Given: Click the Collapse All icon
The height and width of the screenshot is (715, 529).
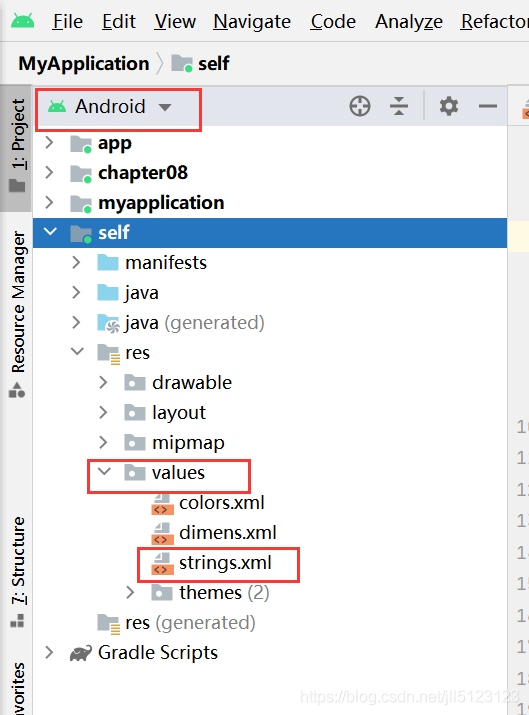Looking at the screenshot, I should [399, 107].
